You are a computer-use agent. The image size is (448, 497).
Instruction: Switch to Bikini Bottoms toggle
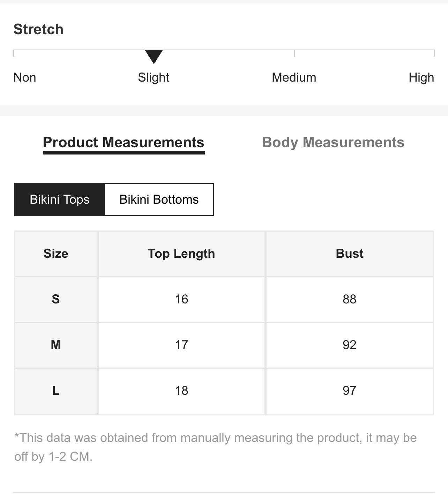pos(159,199)
